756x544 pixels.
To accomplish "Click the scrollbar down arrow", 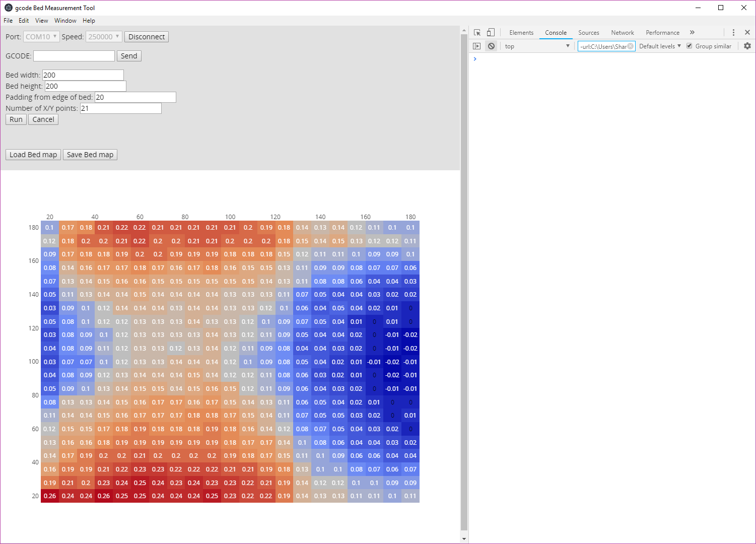I will pos(464,539).
